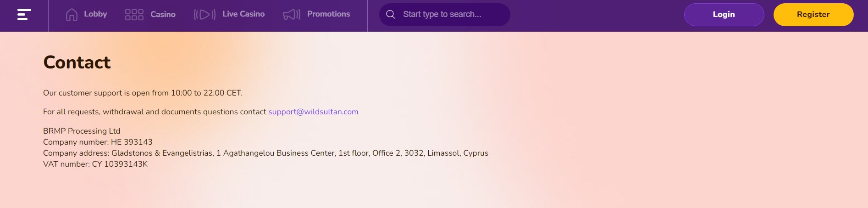The image size is (868, 208).
Task: Click the Register button
Action: coord(813,15)
